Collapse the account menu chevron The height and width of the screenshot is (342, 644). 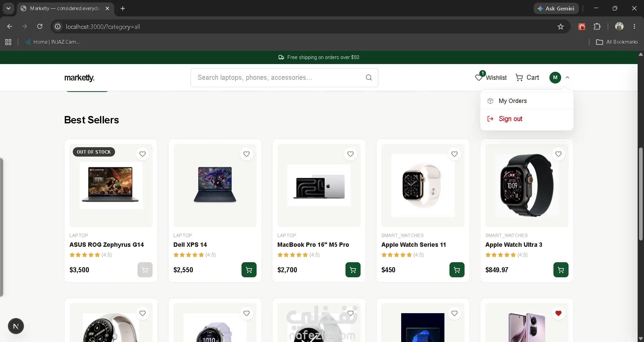pos(568,77)
